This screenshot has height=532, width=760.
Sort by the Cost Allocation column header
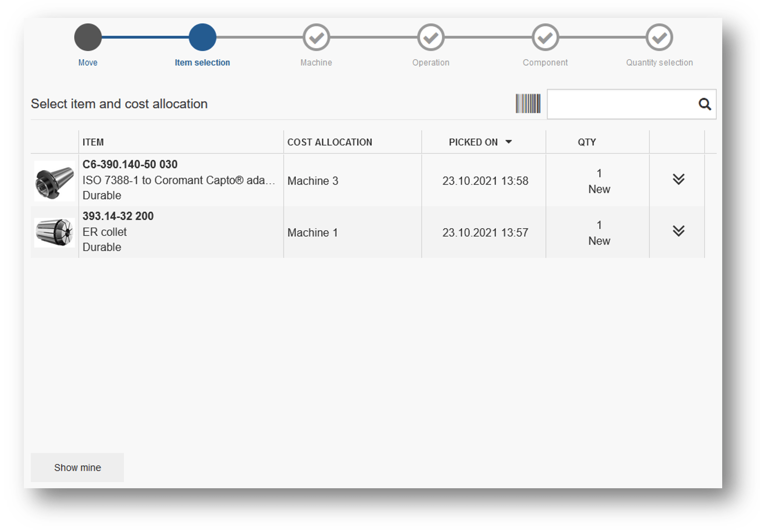[x=329, y=142]
